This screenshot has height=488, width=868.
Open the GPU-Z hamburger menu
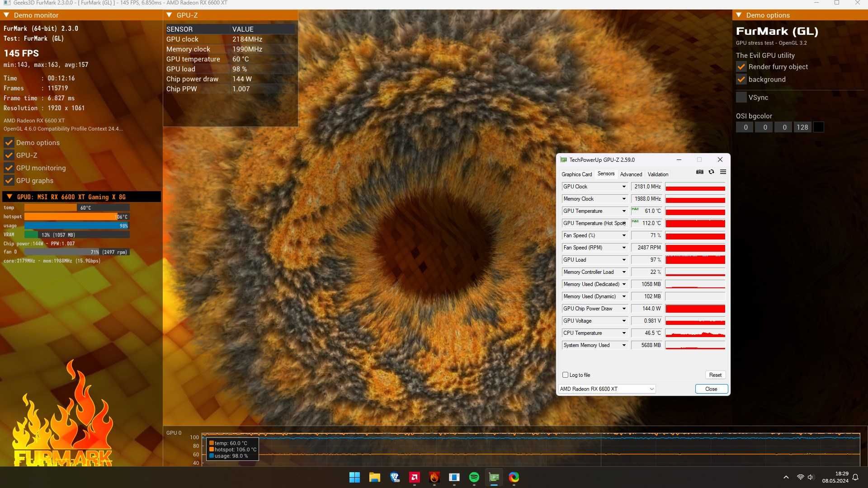tap(723, 172)
